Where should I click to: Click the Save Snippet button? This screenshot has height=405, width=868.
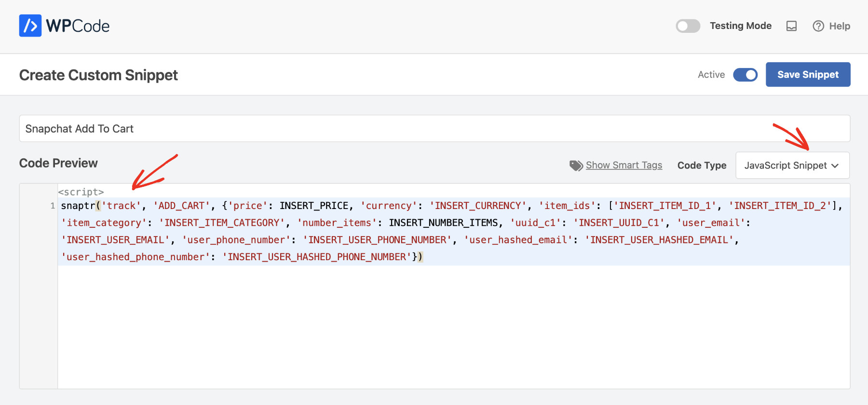point(808,75)
